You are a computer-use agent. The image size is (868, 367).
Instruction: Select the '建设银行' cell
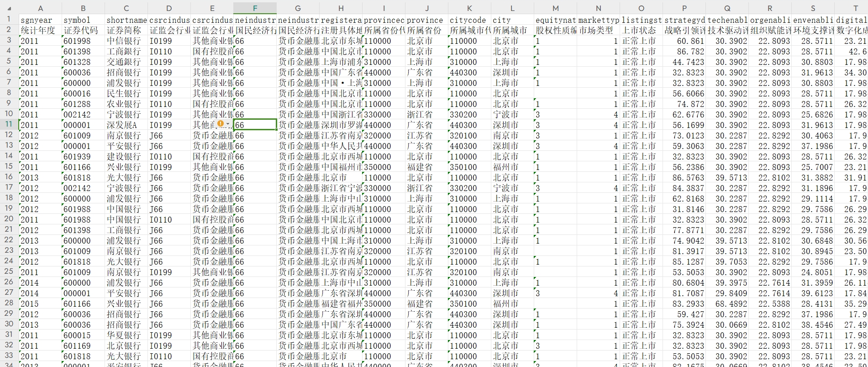126,156
